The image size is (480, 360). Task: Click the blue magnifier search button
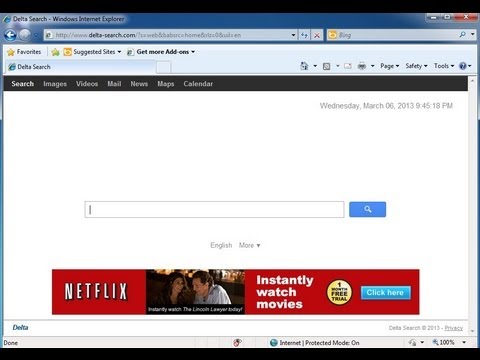367,209
